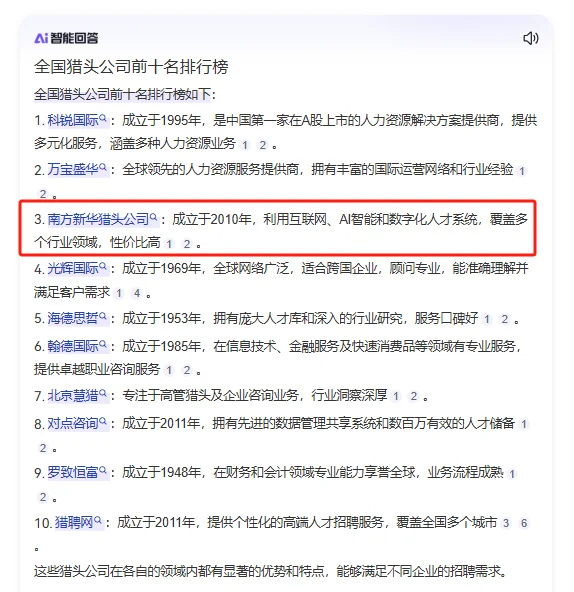Image resolution: width=574 pixels, height=592 pixels.
Task: Open citation 2 on the 北京慧猎 entry
Action: (x=414, y=396)
